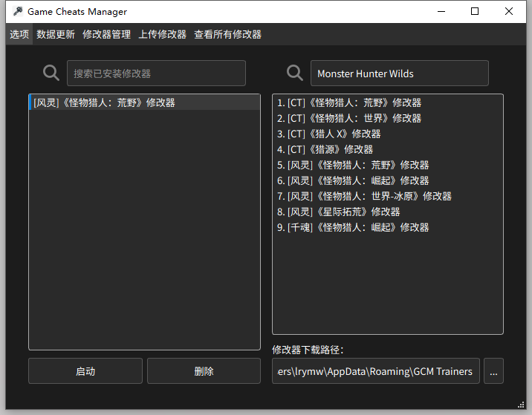Screen dimensions: 532x415
Task: Open the 查看所有修改器 menu
Action: pyautogui.click(x=227, y=34)
